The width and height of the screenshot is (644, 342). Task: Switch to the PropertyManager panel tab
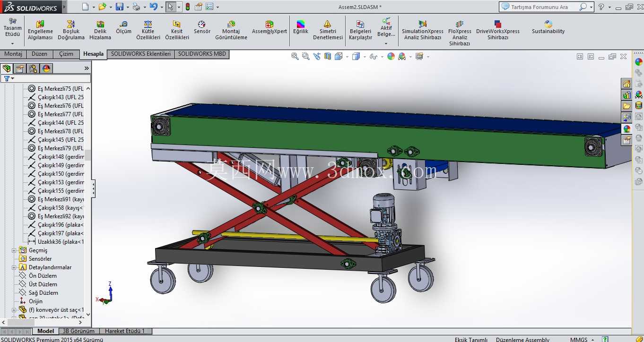tap(20, 68)
